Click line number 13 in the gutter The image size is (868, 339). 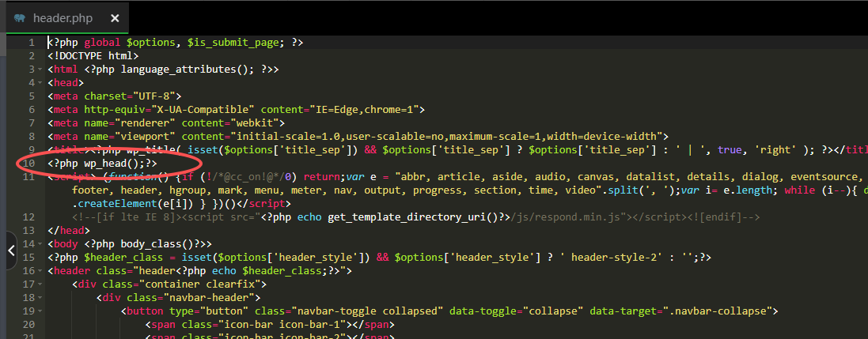(x=28, y=230)
